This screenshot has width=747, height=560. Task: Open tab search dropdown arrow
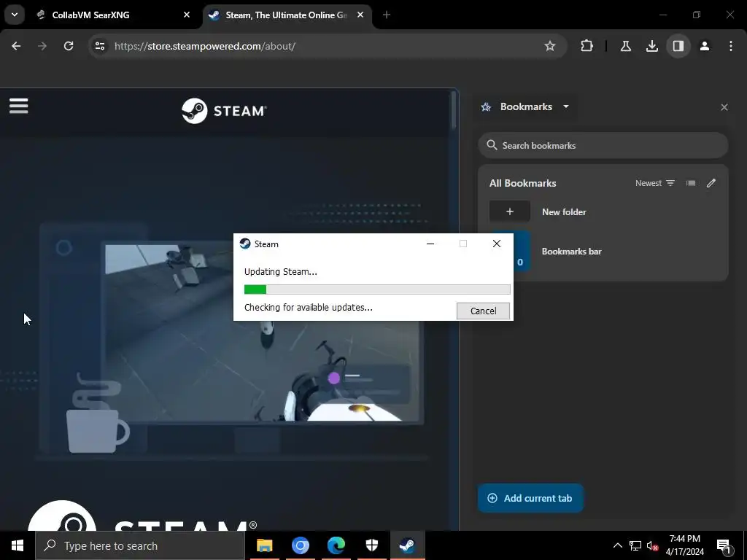coord(15,15)
